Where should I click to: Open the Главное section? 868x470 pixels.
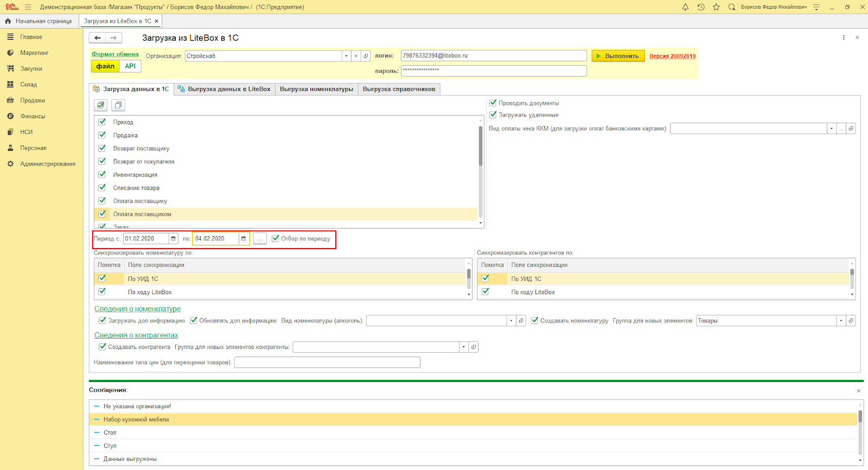[31, 37]
